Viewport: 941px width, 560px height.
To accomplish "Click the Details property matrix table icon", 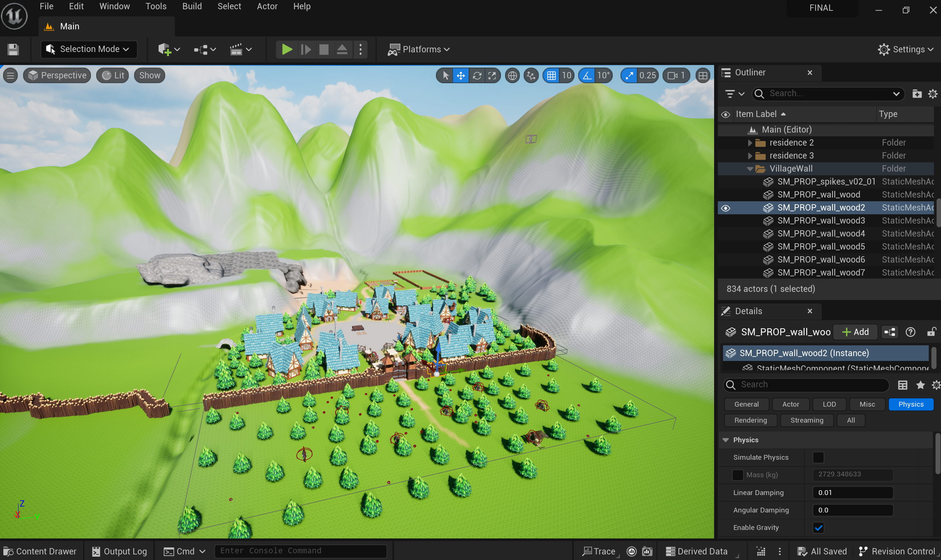I will [902, 385].
